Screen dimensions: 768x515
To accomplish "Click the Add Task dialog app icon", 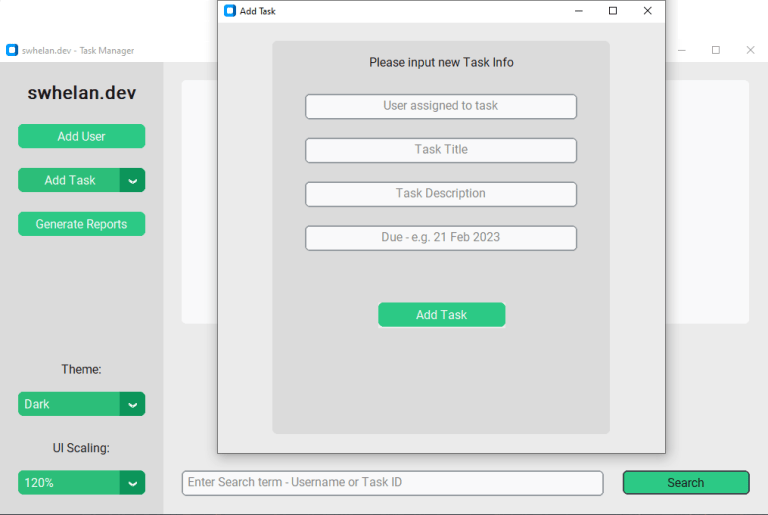I will tap(230, 11).
